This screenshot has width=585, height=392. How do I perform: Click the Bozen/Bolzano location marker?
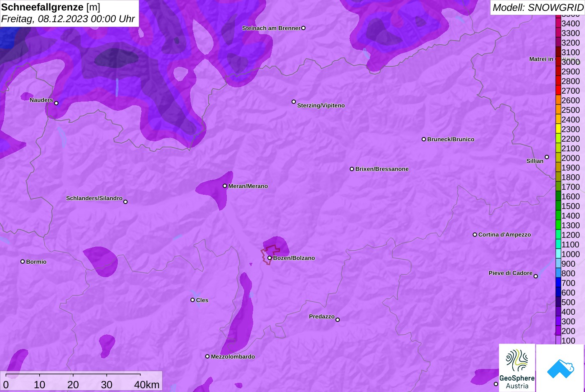click(x=270, y=258)
